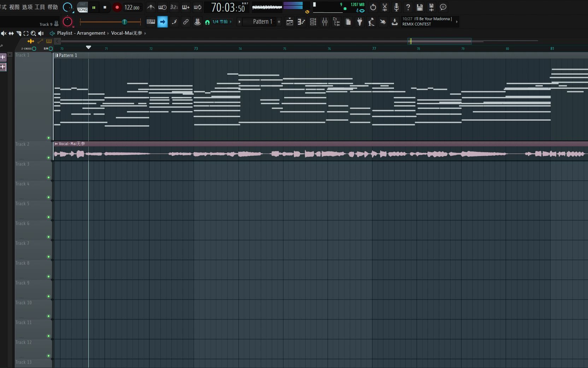The height and width of the screenshot is (368, 588).
Task: Pause playback with the pause button
Action: click(94, 7)
